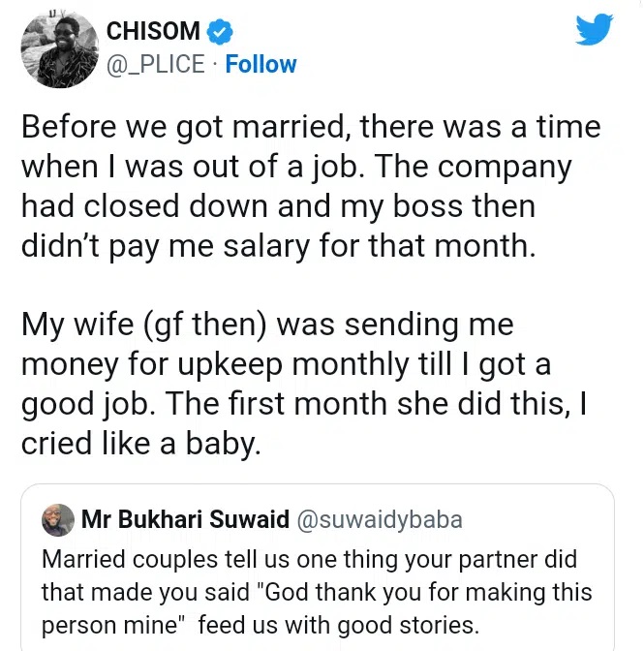Click the Twitter bird logo
The image size is (644, 651).
click(595, 31)
